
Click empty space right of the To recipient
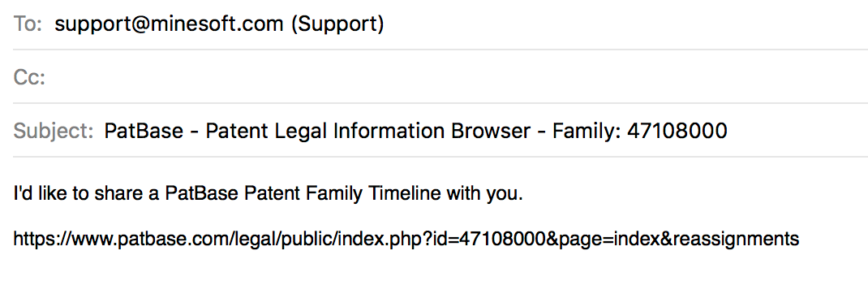pyautogui.click(x=625, y=24)
